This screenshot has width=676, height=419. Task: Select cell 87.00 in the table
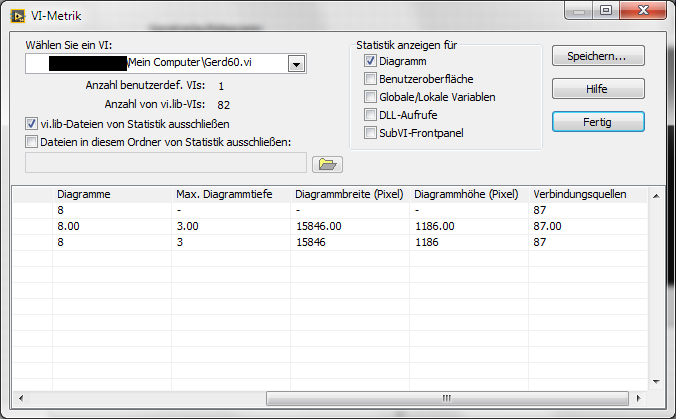coord(588,226)
